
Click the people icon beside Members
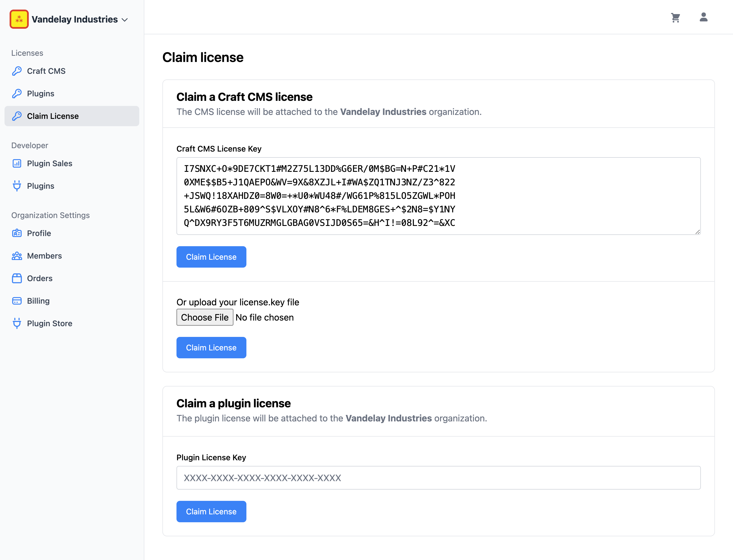coord(17,256)
